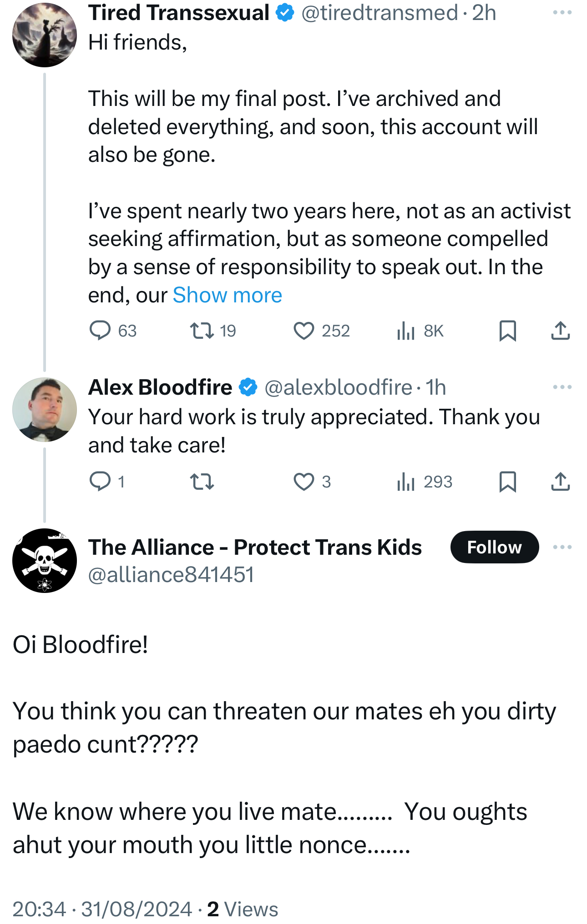Open Alex Bloodfire's profile picture

pos(45,410)
